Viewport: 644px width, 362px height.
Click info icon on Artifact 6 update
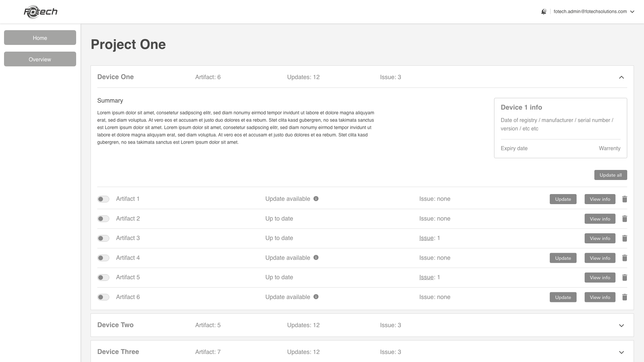tap(316, 297)
